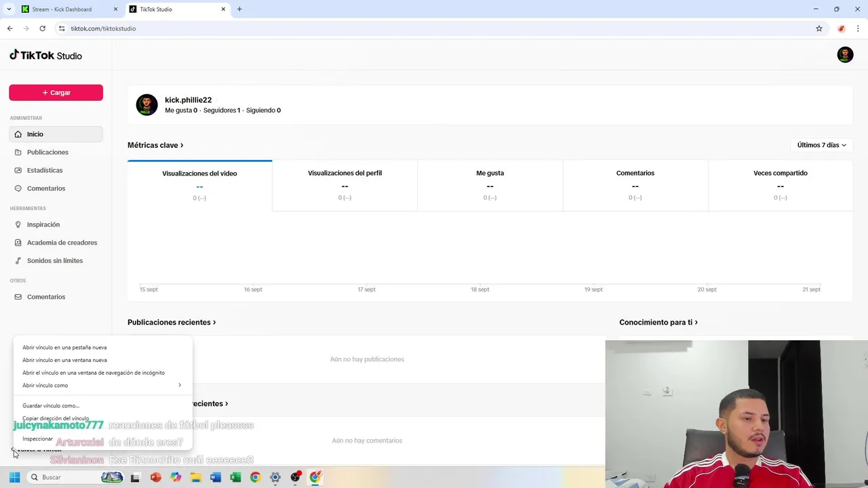Click the Seguidores 1 count text
The image size is (868, 488).
coord(222,110)
